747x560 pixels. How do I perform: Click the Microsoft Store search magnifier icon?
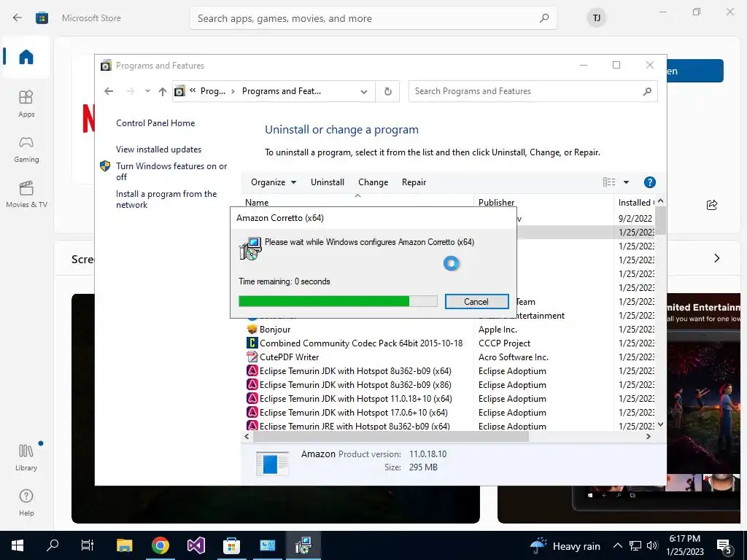pos(544,18)
